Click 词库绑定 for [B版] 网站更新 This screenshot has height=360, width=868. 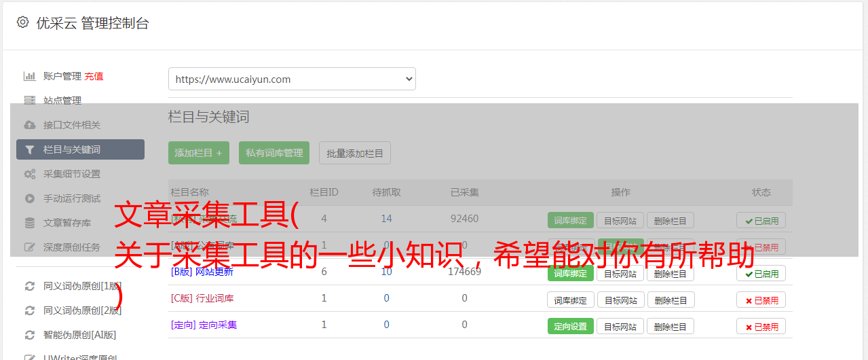point(571,273)
